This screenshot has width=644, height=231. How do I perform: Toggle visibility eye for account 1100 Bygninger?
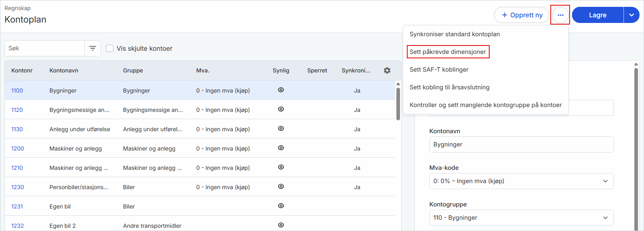(281, 90)
